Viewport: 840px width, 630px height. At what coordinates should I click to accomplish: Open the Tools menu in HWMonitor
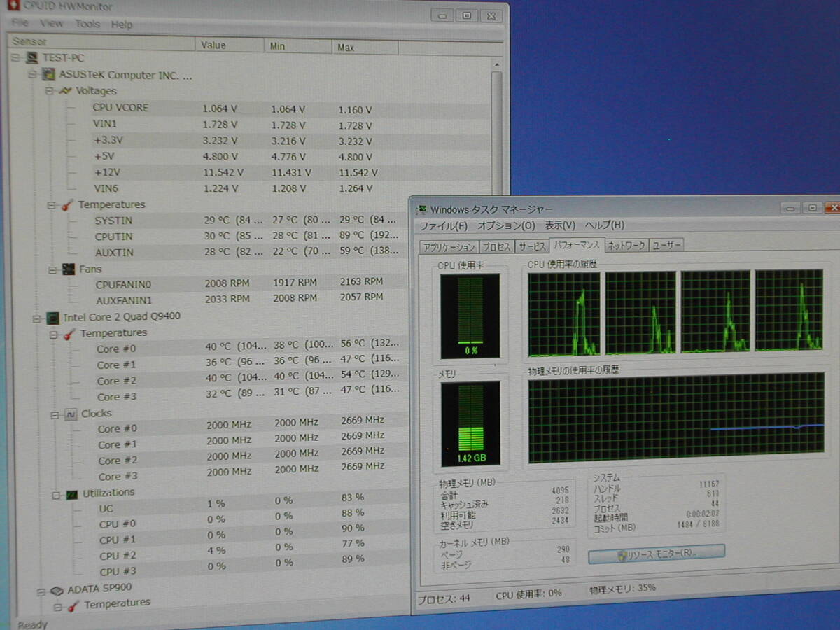coord(87,24)
